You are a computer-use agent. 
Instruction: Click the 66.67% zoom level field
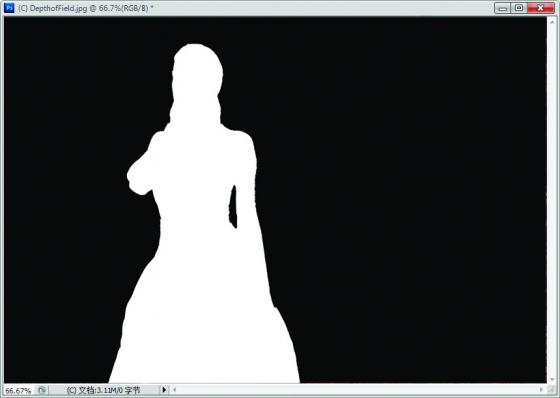19,390
